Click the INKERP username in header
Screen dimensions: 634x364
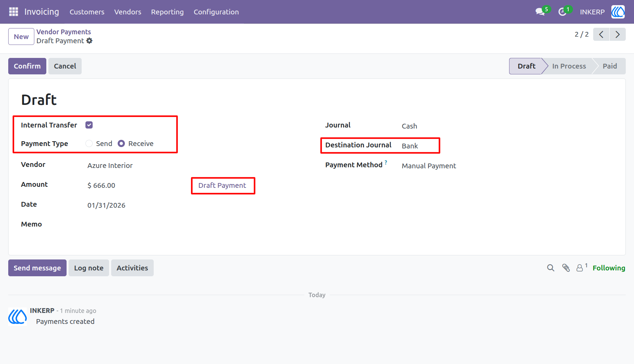pyautogui.click(x=592, y=12)
